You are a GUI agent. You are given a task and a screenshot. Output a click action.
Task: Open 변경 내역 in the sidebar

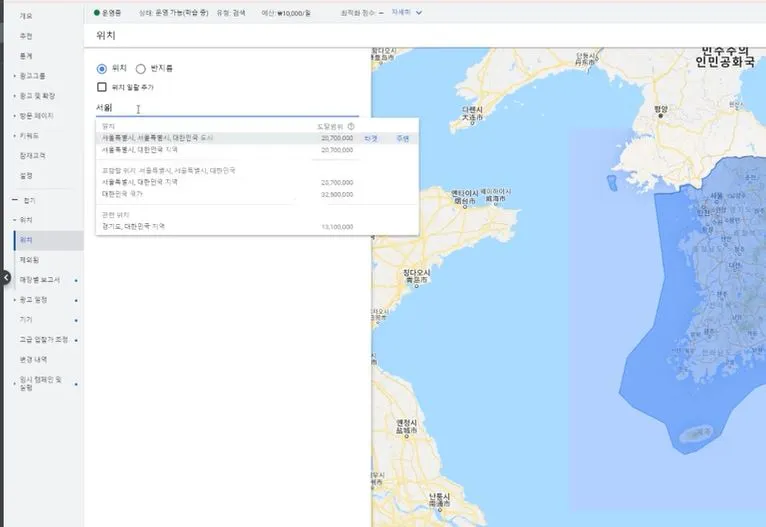pos(33,359)
